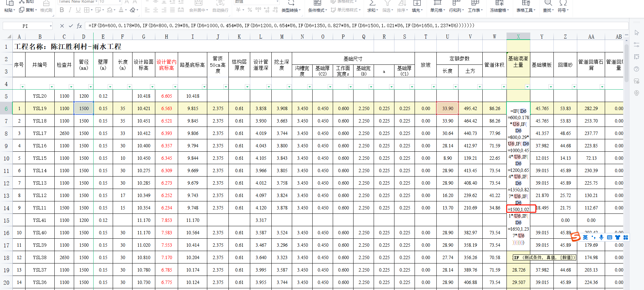
Task: Toggle bold formatting in the ribbon
Action: (x=62, y=10)
